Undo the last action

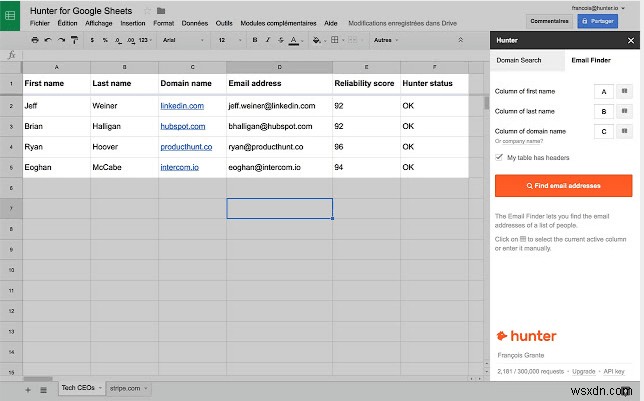pos(48,40)
